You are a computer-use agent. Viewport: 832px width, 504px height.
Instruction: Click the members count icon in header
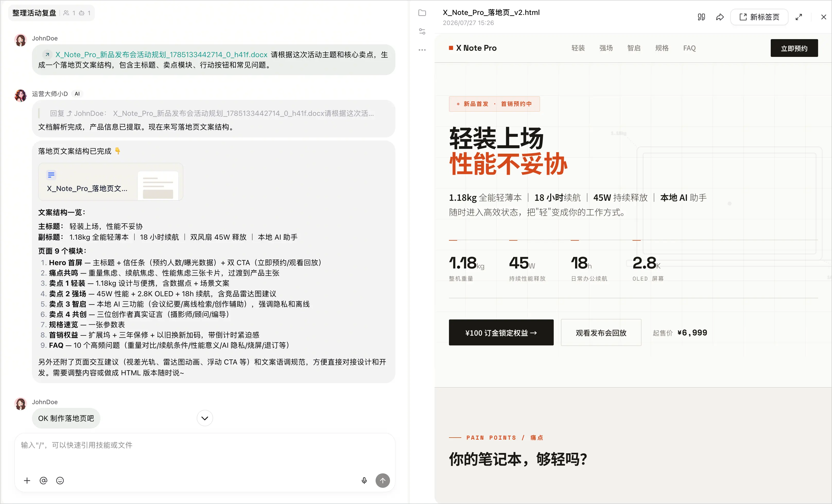tap(66, 13)
